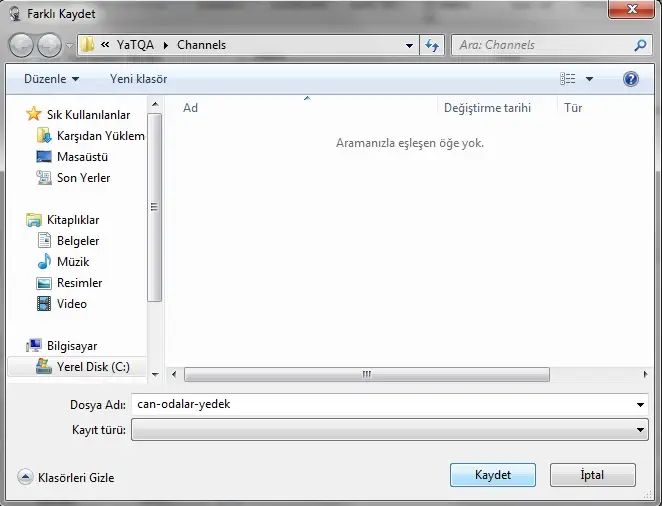662x506 pixels.
Task: Open the Belgeler library
Action: [x=78, y=241]
